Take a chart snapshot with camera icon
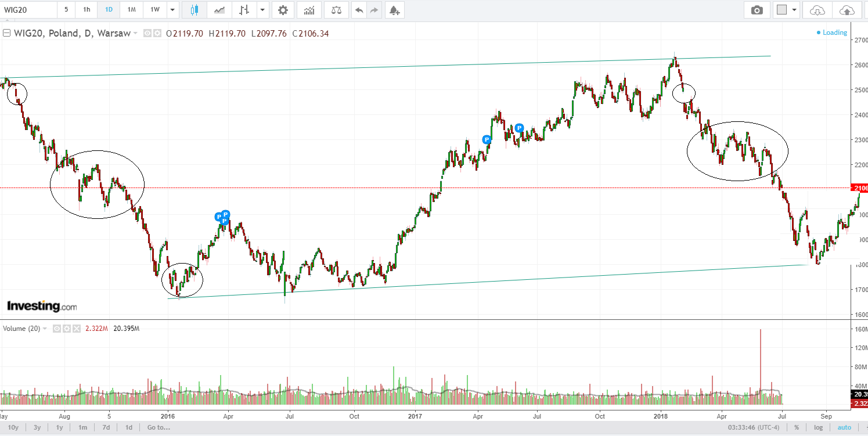This screenshot has height=436, width=868. pyautogui.click(x=757, y=10)
